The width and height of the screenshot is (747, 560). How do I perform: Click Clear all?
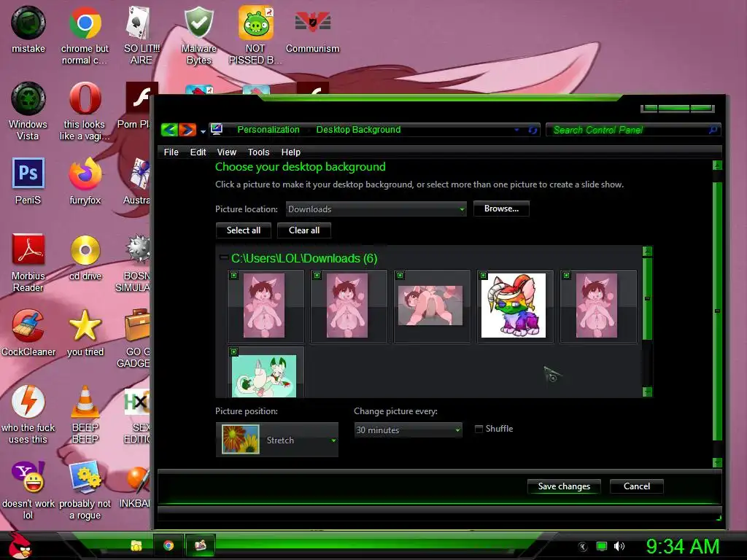pos(304,230)
